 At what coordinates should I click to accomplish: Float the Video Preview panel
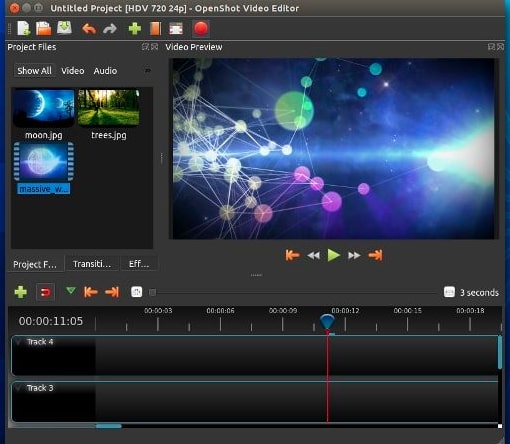491,47
